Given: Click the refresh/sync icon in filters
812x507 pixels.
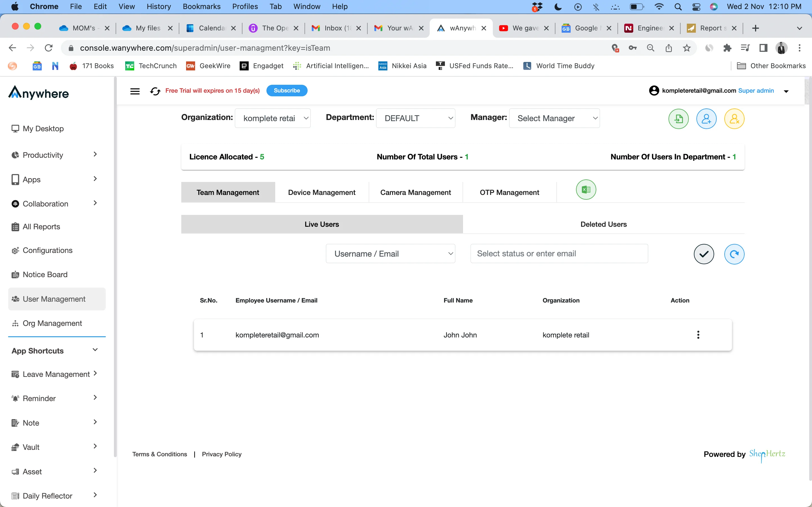Looking at the screenshot, I should click(734, 253).
